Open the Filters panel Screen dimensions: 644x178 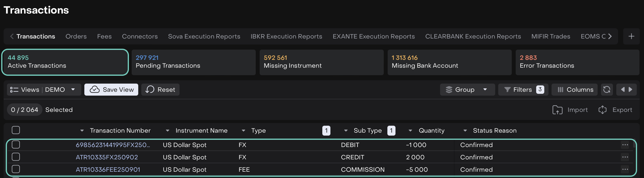click(x=523, y=90)
